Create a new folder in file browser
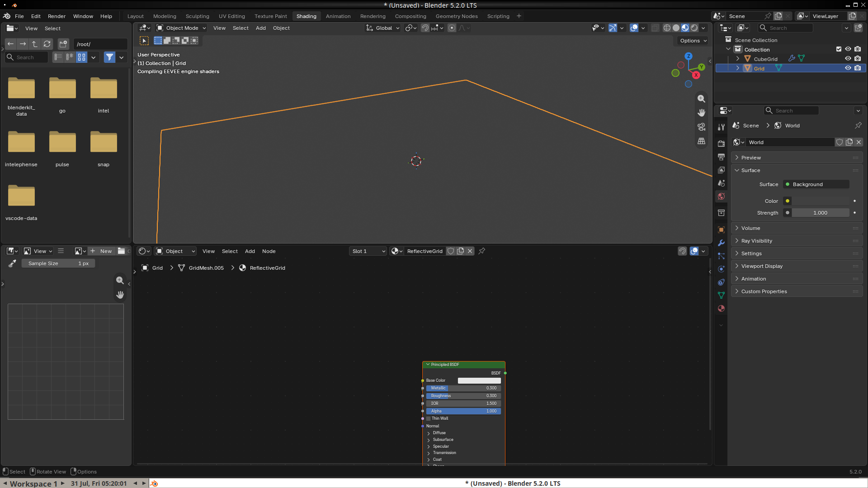Image resolution: width=868 pixels, height=488 pixels. click(63, 44)
